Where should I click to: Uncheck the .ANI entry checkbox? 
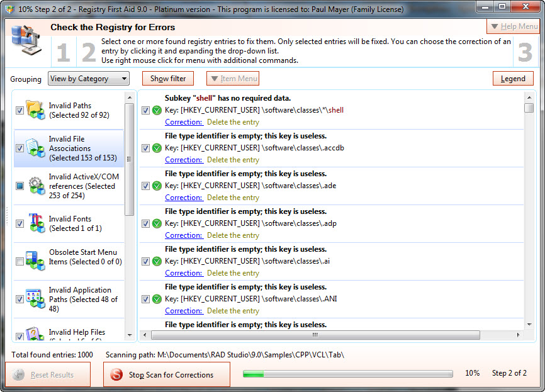coord(145,299)
